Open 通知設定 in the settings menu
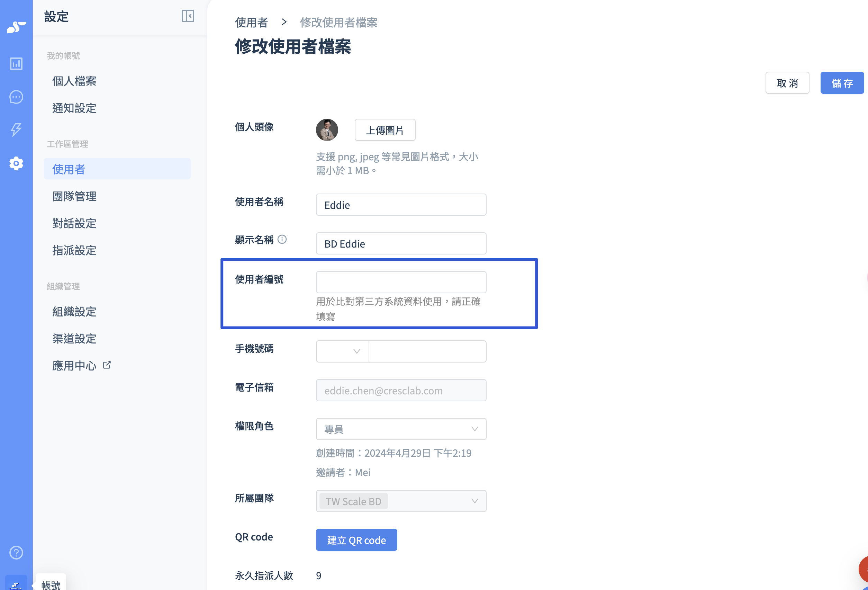Image resolution: width=868 pixels, height=590 pixels. click(x=74, y=108)
